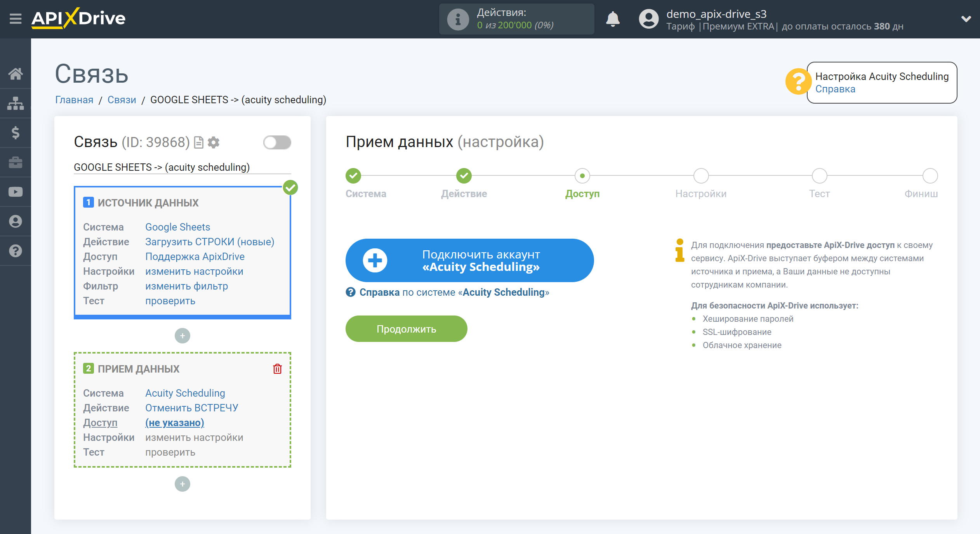Open the YouTube video icon in sidebar
The height and width of the screenshot is (534, 980).
(x=16, y=192)
